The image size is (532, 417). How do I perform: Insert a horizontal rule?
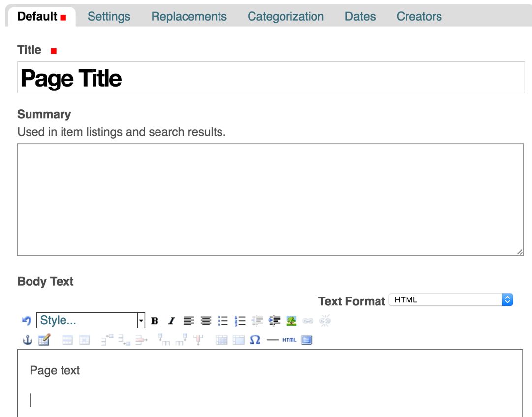coord(273,340)
